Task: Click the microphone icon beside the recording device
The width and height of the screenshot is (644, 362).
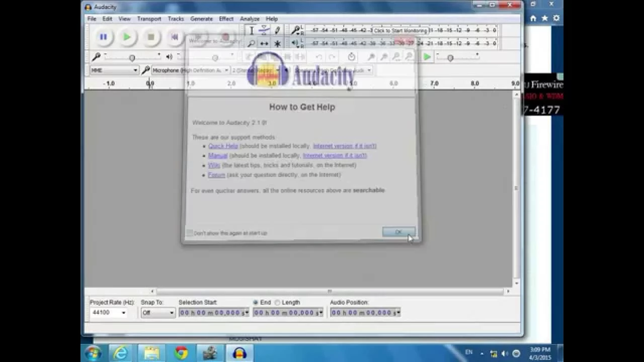Action: click(x=146, y=70)
